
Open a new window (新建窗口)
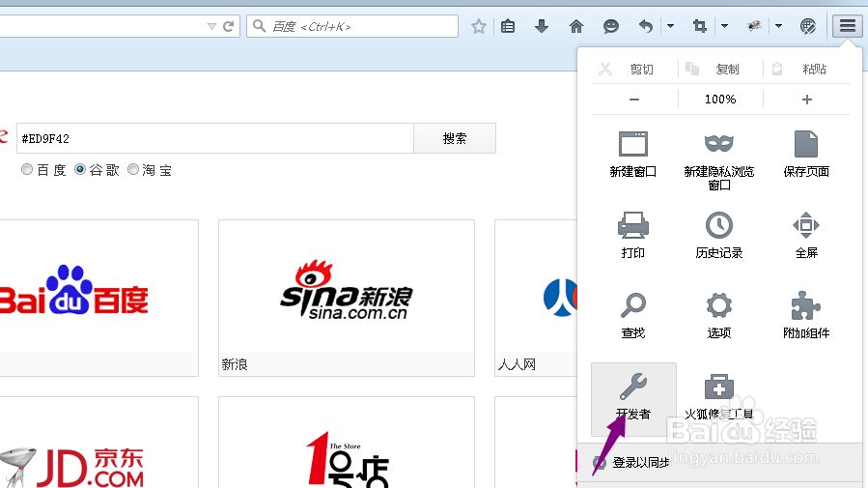(633, 154)
